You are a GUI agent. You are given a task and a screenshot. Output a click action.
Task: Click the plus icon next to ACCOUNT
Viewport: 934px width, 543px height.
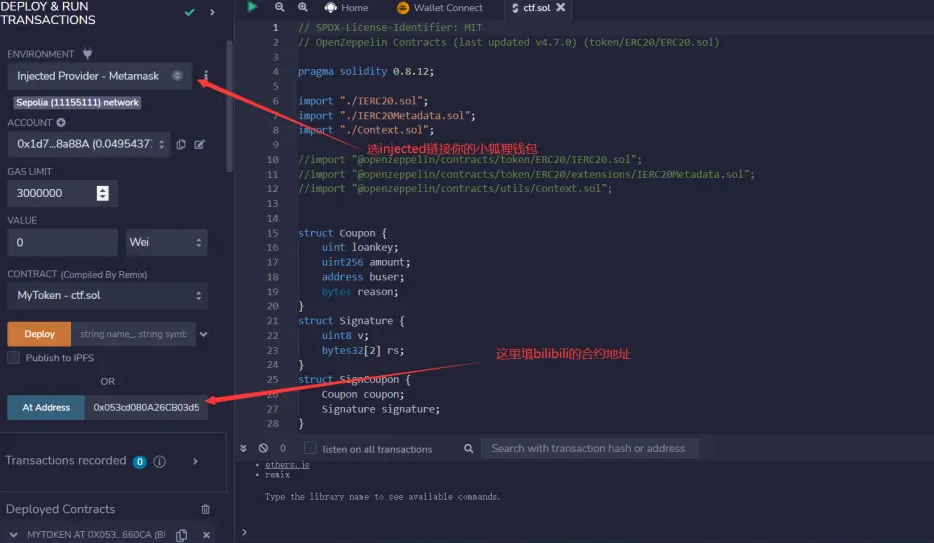pos(61,123)
